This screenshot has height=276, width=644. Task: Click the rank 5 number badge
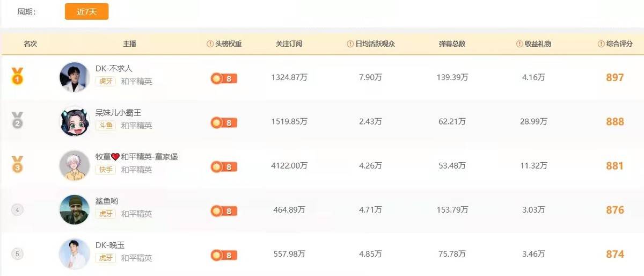(x=18, y=254)
